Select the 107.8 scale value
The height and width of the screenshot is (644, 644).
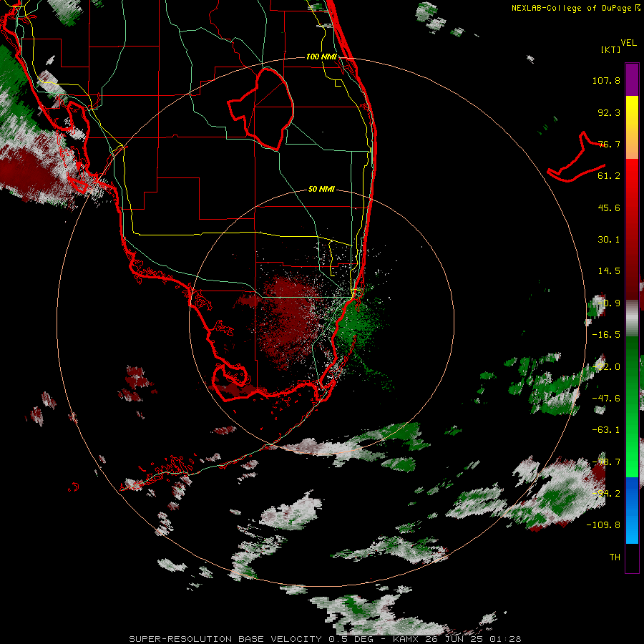point(606,80)
